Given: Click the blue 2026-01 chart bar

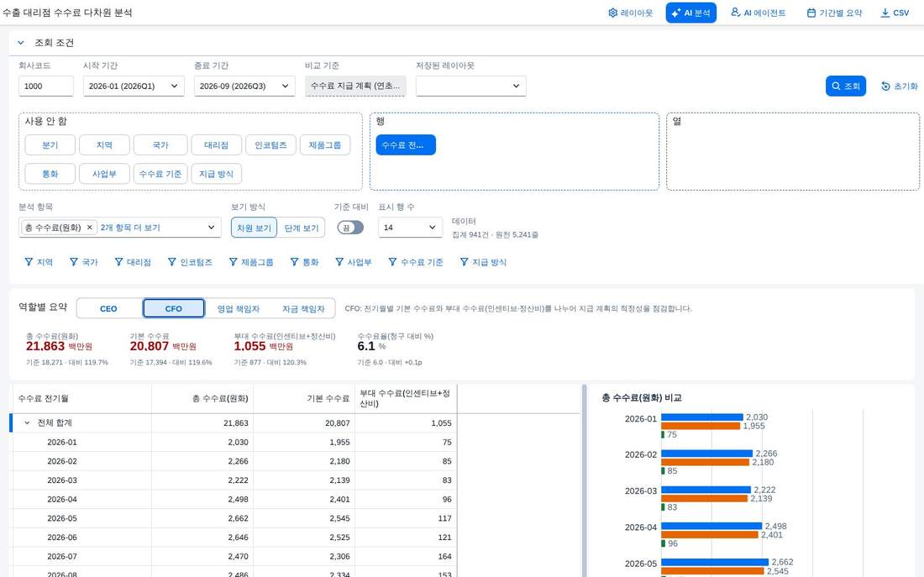Looking at the screenshot, I should [702, 417].
